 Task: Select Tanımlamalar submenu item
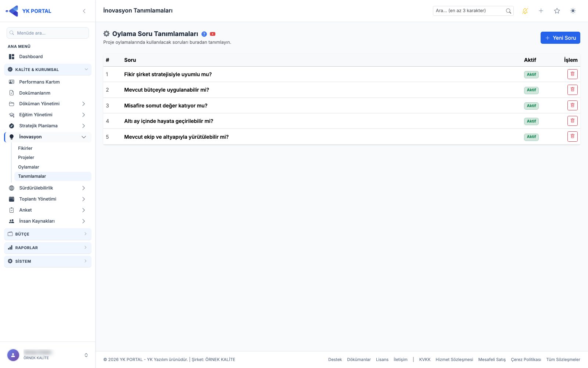pyautogui.click(x=53, y=176)
